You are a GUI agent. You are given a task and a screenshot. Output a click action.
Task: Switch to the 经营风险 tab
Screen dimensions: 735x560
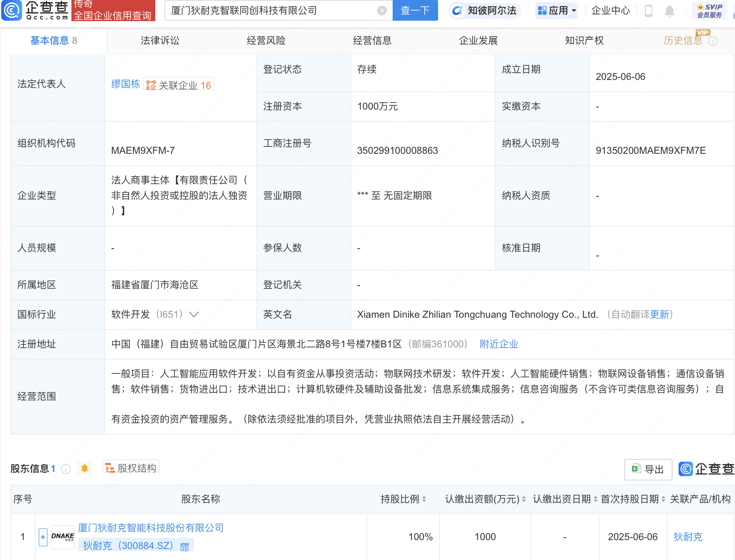pos(266,41)
